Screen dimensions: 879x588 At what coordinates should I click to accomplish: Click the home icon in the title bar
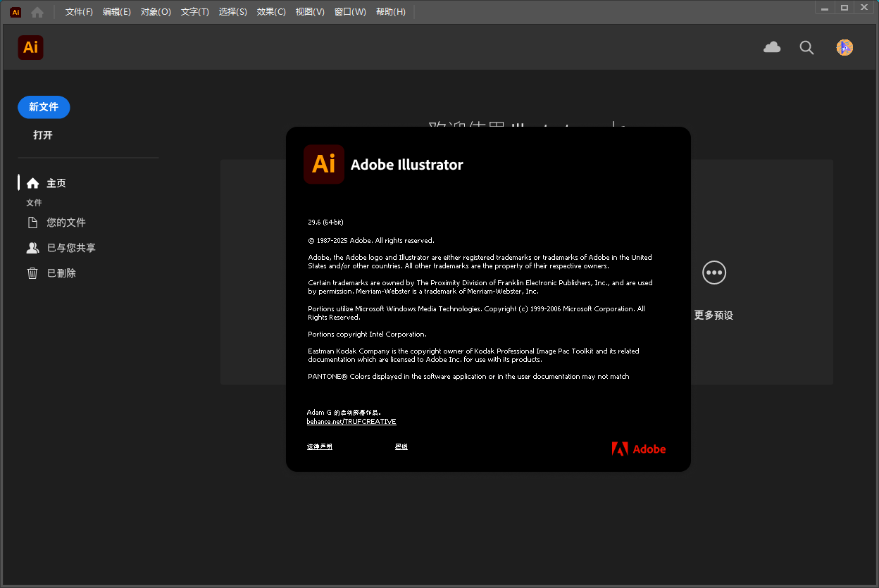(36, 11)
